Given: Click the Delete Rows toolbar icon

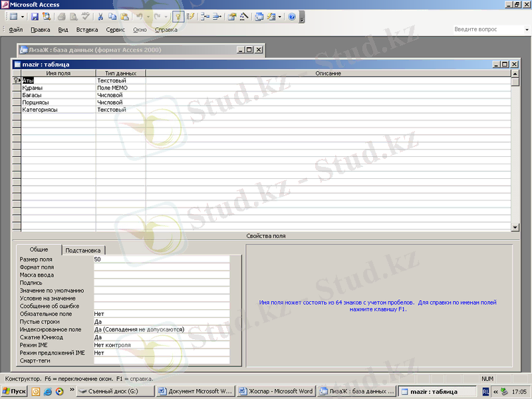Looking at the screenshot, I should click(217, 17).
